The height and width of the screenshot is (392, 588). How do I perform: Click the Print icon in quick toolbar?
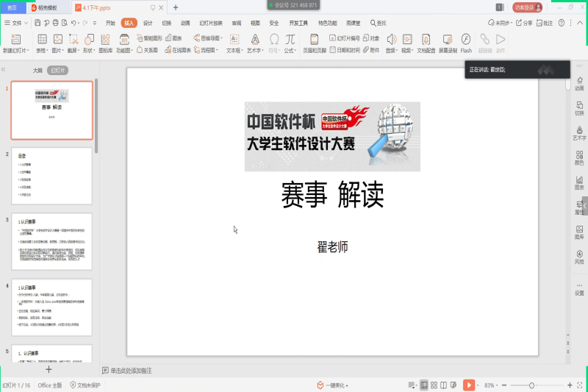(56, 23)
